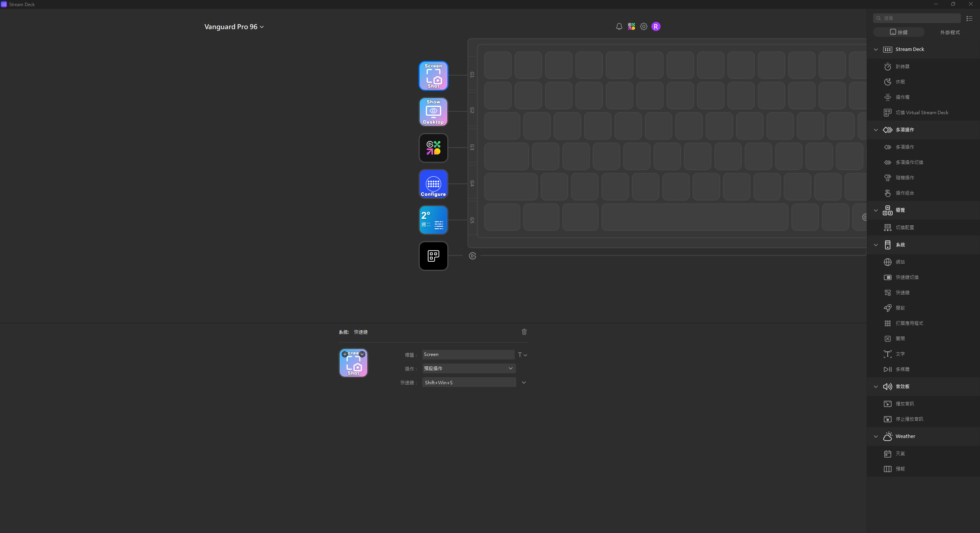Collapse the Stream Deck category

pos(875,49)
